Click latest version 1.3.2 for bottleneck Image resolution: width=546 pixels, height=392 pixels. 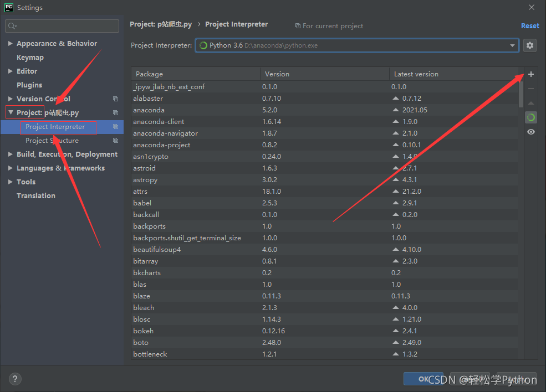tap(410, 354)
